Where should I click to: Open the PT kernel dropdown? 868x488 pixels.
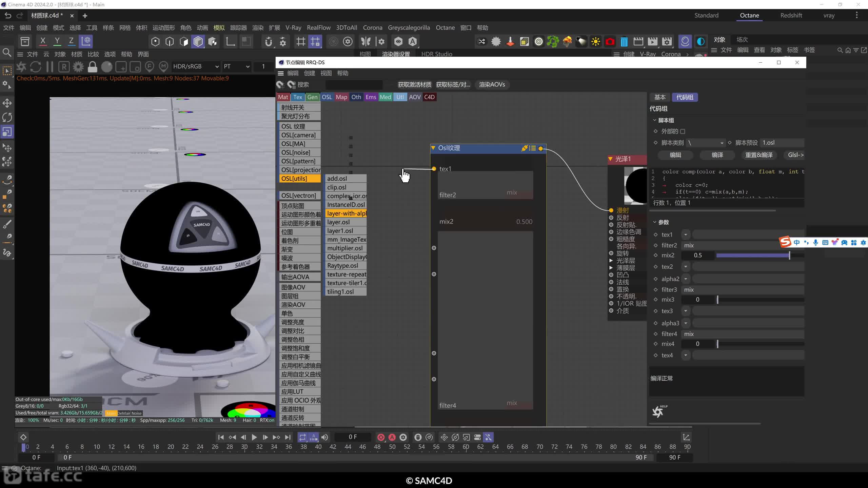[236, 67]
